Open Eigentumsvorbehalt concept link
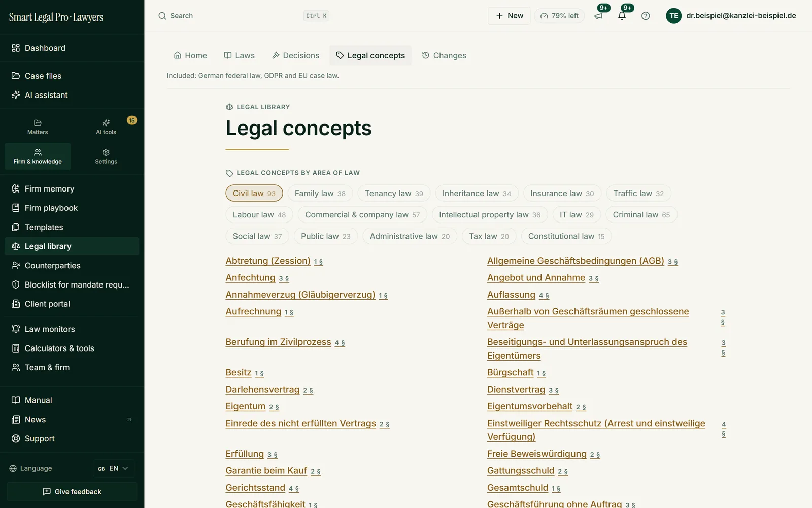Image resolution: width=812 pixels, height=508 pixels. 530,406
